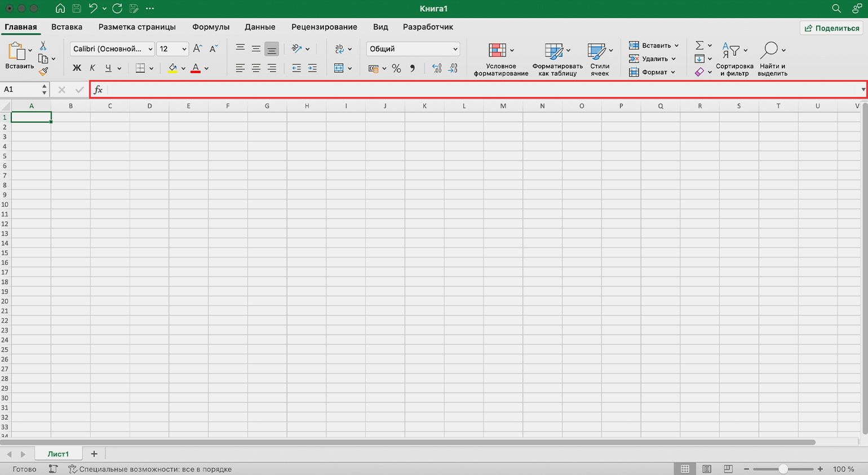Click the Format Painter brush icon
This screenshot has width=868, height=475.
43,72
